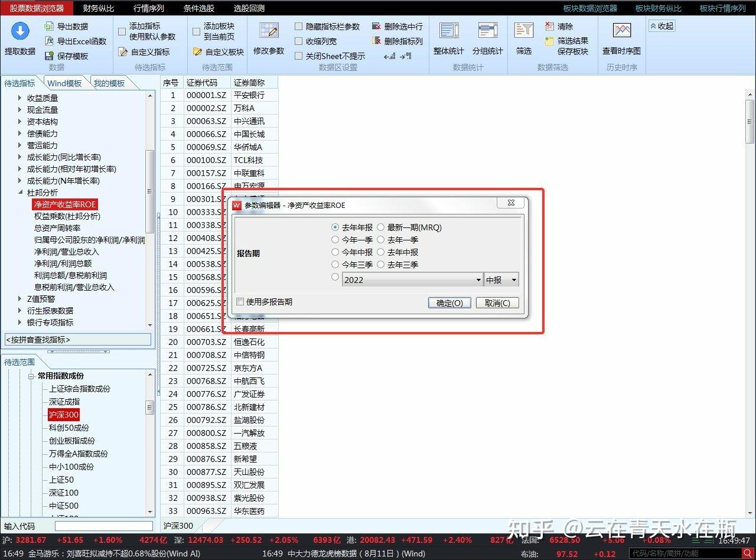Select 最新一期(MRQ) radio option
756x560 pixels.
point(381,227)
